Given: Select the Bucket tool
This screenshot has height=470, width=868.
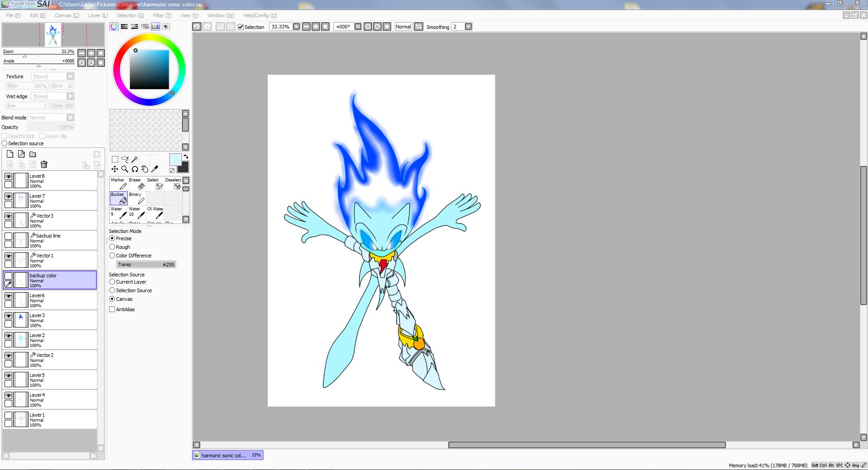Looking at the screenshot, I should (119, 198).
